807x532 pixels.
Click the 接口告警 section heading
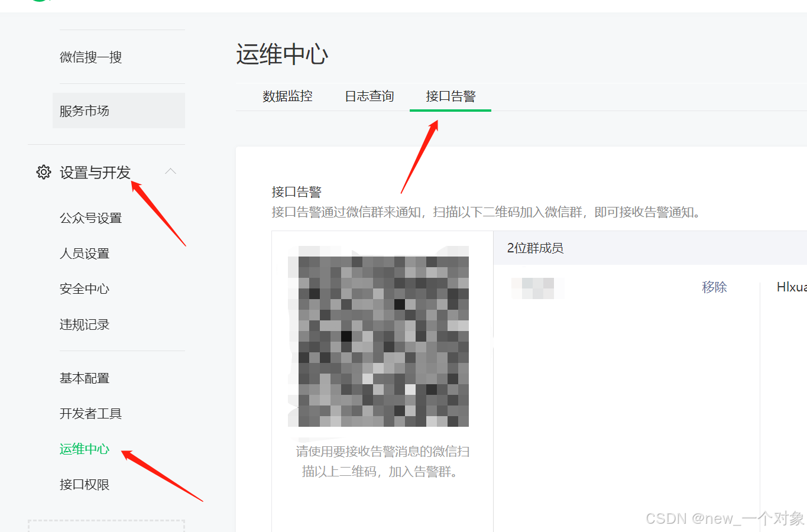(296, 192)
